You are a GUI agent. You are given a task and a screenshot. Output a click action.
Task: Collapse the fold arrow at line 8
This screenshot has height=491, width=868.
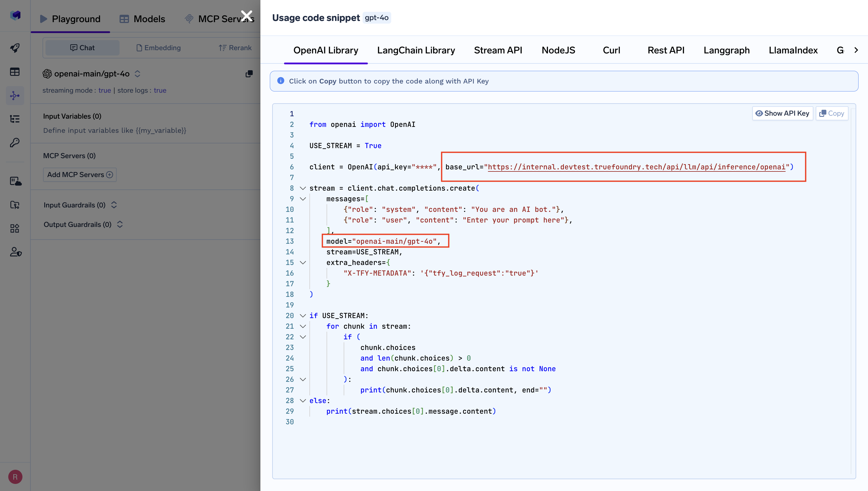(303, 188)
